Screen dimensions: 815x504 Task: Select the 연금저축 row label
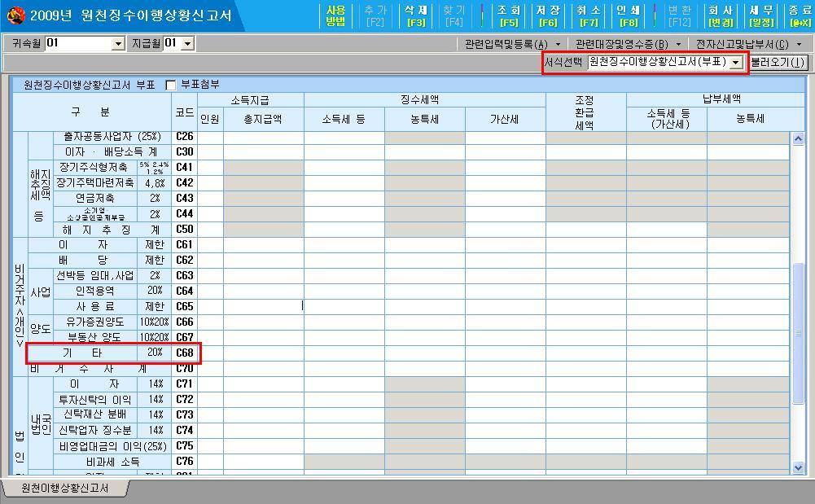tap(95, 199)
